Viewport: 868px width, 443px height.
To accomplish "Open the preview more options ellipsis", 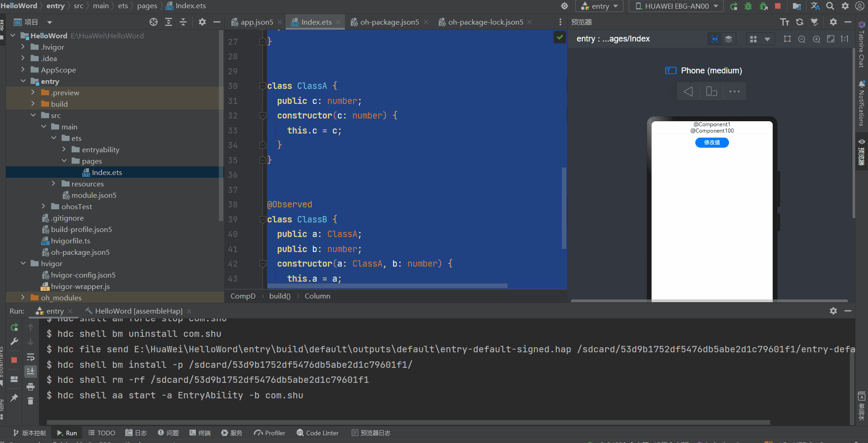I will 734,92.
